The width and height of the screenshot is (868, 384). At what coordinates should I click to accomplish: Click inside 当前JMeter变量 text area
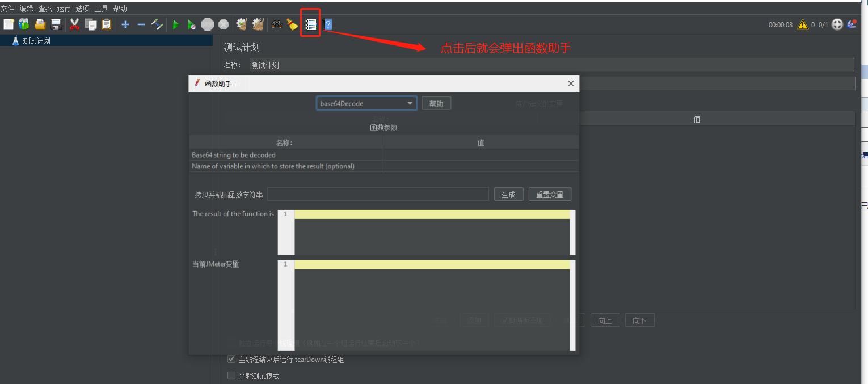tap(432, 305)
